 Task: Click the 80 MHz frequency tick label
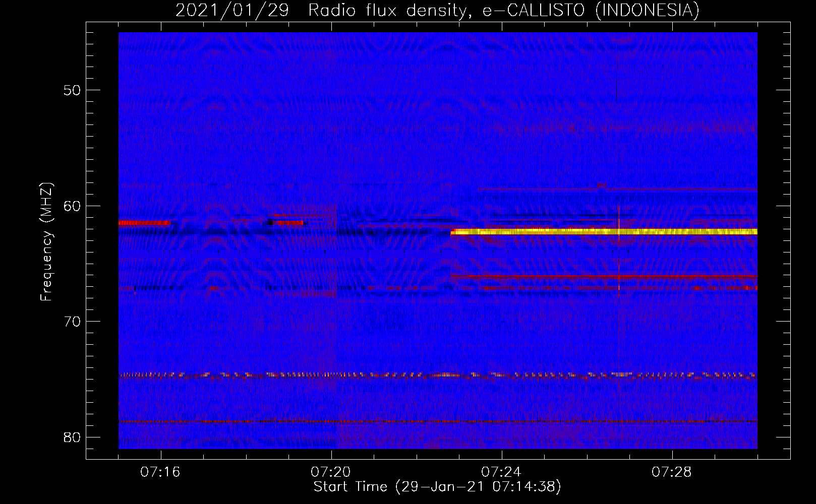point(72,437)
